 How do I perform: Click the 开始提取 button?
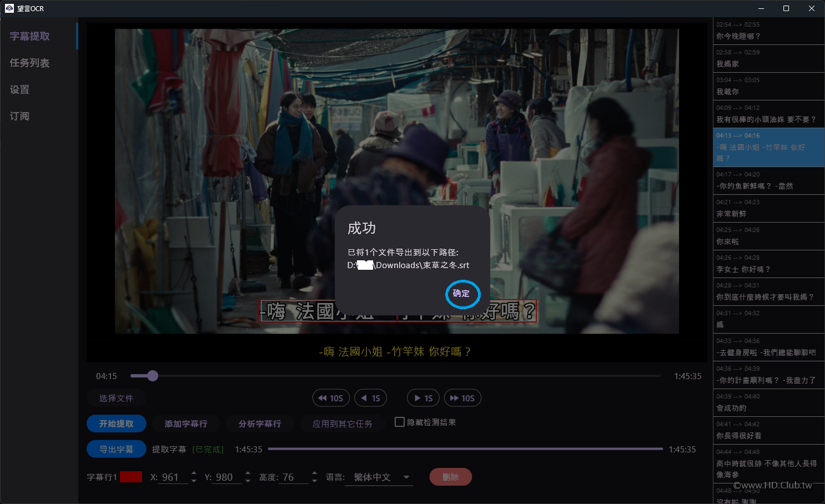(117, 424)
